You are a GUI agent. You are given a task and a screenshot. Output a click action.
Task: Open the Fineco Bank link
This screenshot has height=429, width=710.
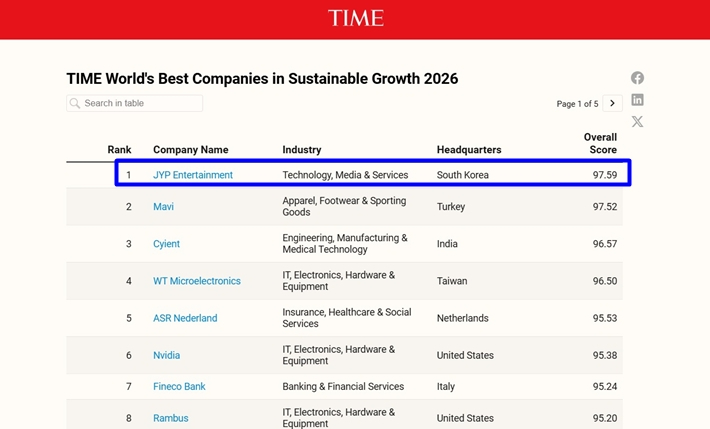coord(179,387)
